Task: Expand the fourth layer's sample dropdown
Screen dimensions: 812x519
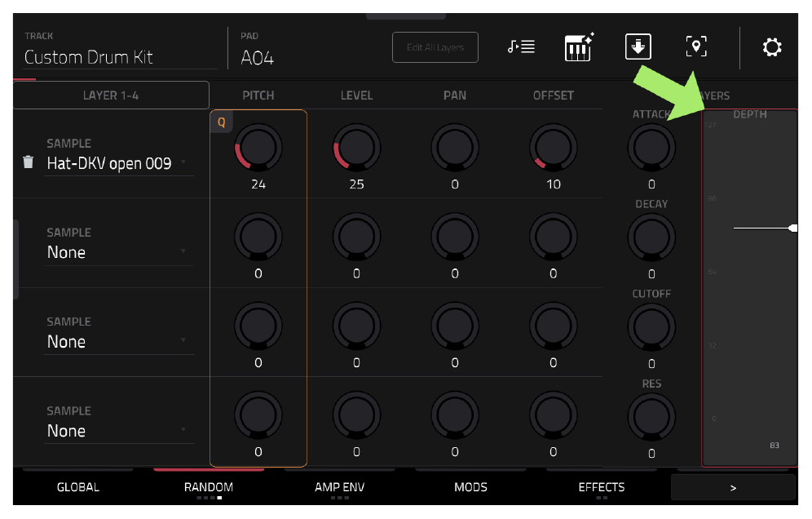Action: tap(118, 431)
